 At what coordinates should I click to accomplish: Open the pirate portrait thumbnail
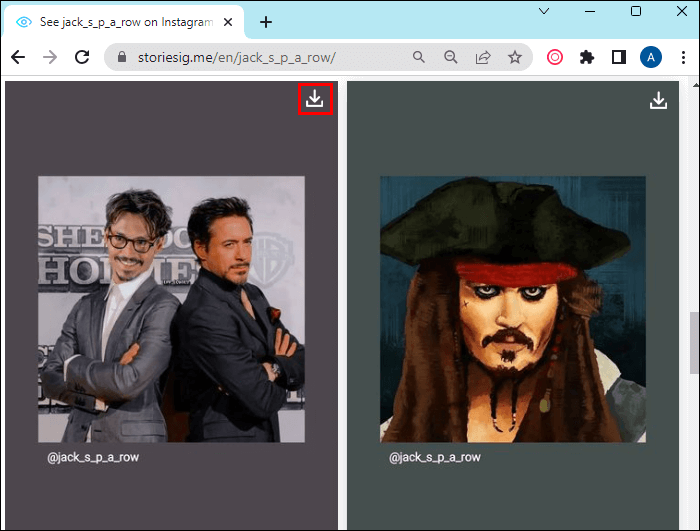coord(513,309)
